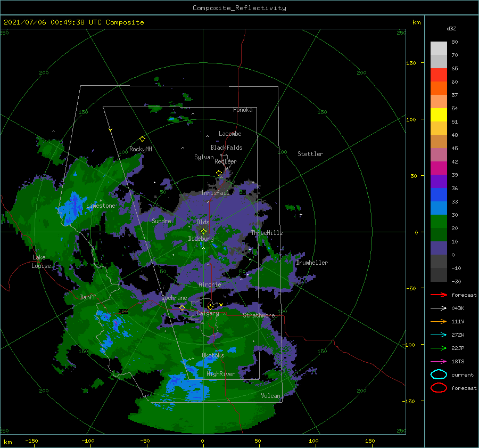Click the dBZ legend heading
Image resolution: width=479 pixels, height=448 pixels.
point(451,28)
